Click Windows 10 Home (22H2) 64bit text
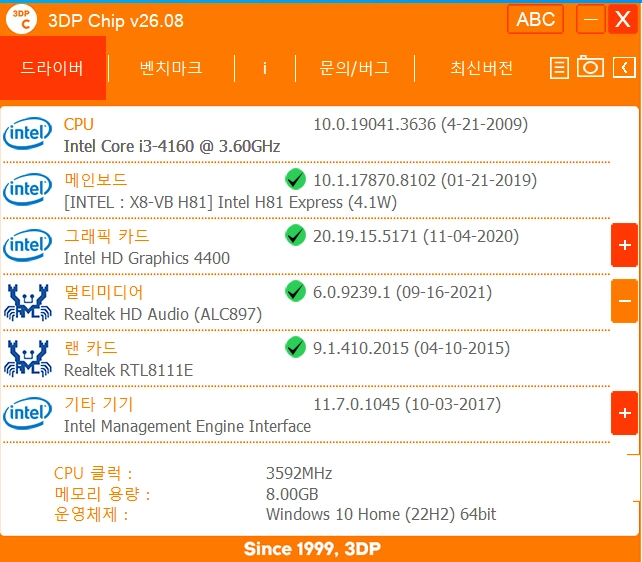 381,515
